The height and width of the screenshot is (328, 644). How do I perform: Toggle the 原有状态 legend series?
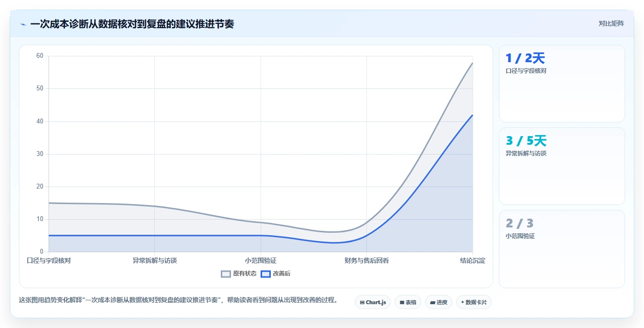(239, 274)
